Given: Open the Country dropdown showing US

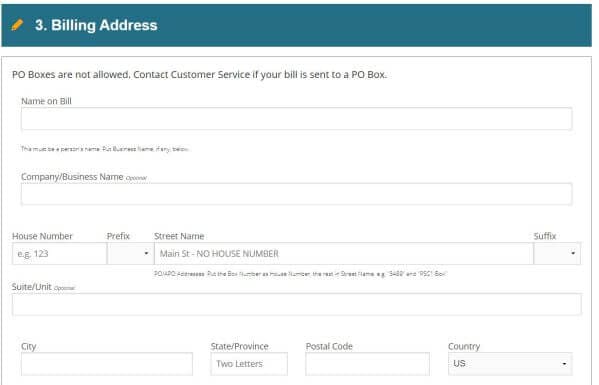Looking at the screenshot, I should (510, 364).
